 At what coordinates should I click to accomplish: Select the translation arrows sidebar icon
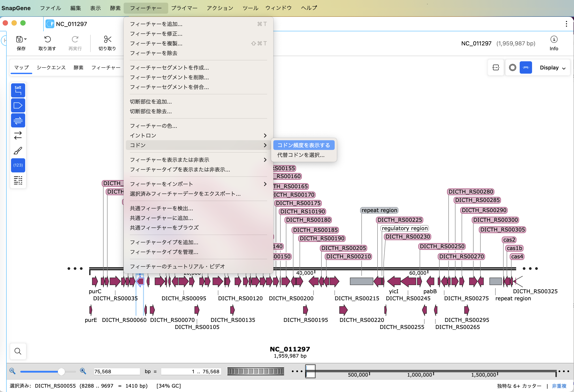(18, 135)
